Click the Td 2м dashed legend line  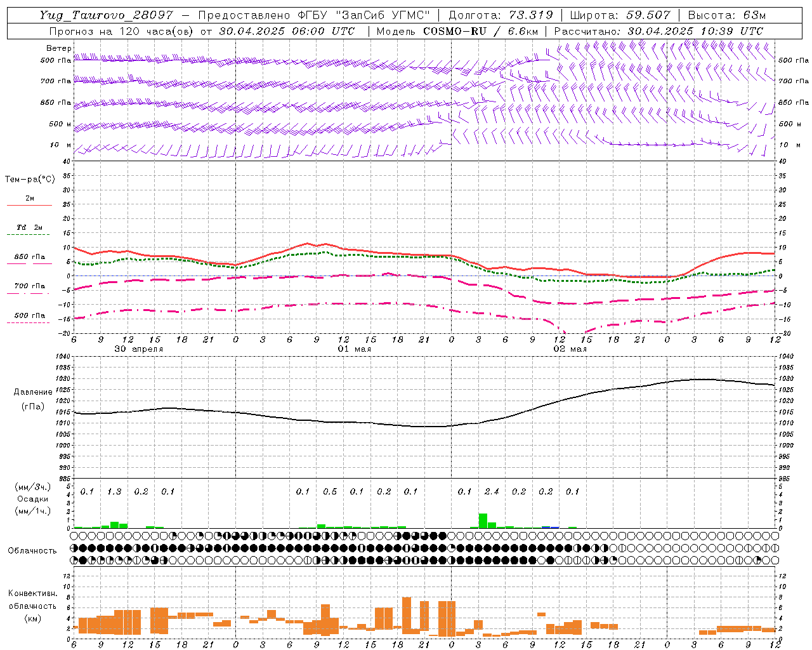tap(29, 235)
